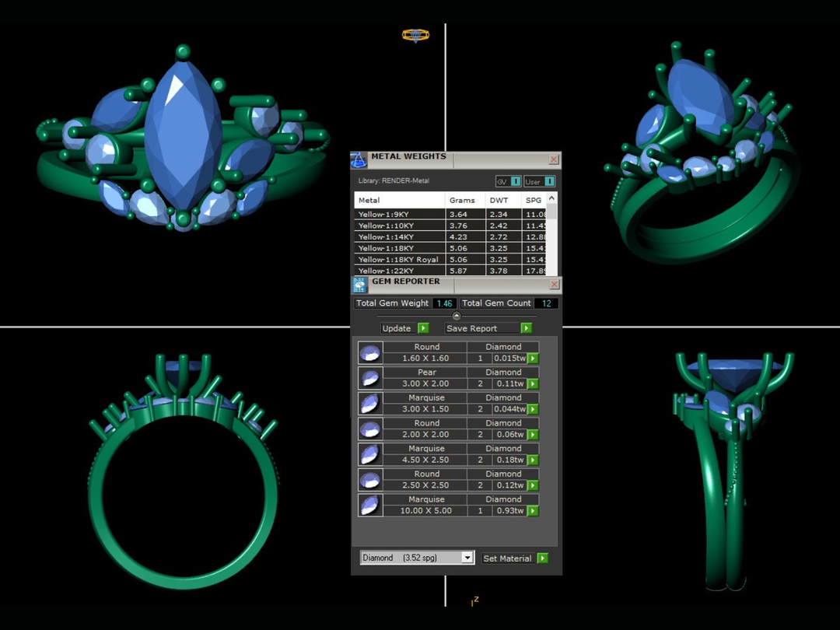Close the Gem Reporter panel
840x630 pixels.
[x=555, y=284]
